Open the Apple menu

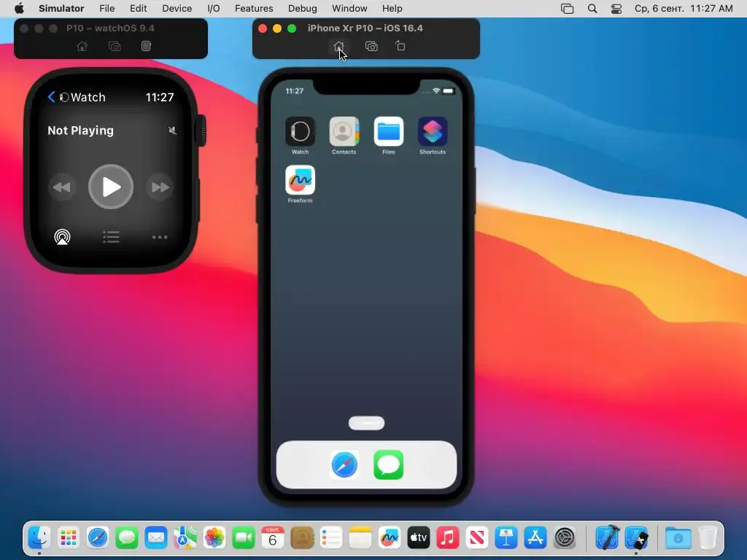tap(19, 9)
